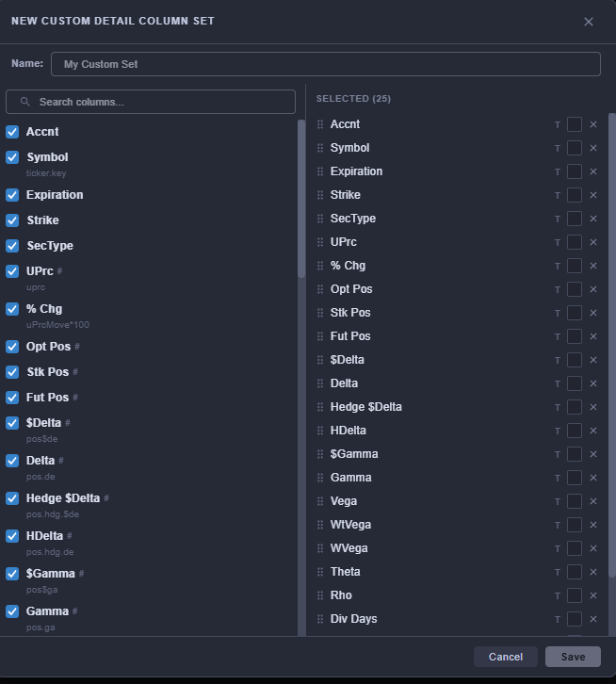Viewport: 616px width, 684px height.
Task: Click the search magnifier icon
Action: [25, 102]
